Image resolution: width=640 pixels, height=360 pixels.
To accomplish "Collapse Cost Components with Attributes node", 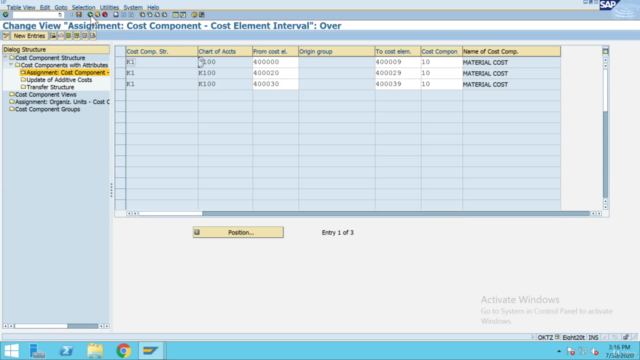I will (11, 65).
